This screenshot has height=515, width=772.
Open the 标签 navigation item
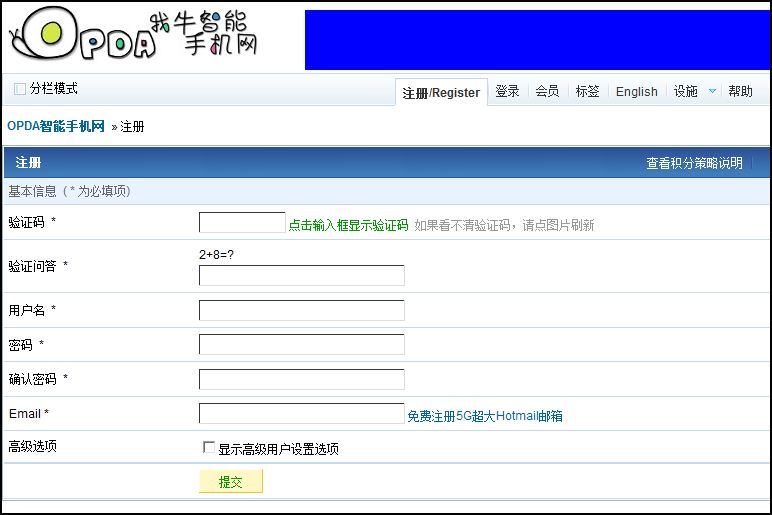click(x=587, y=91)
